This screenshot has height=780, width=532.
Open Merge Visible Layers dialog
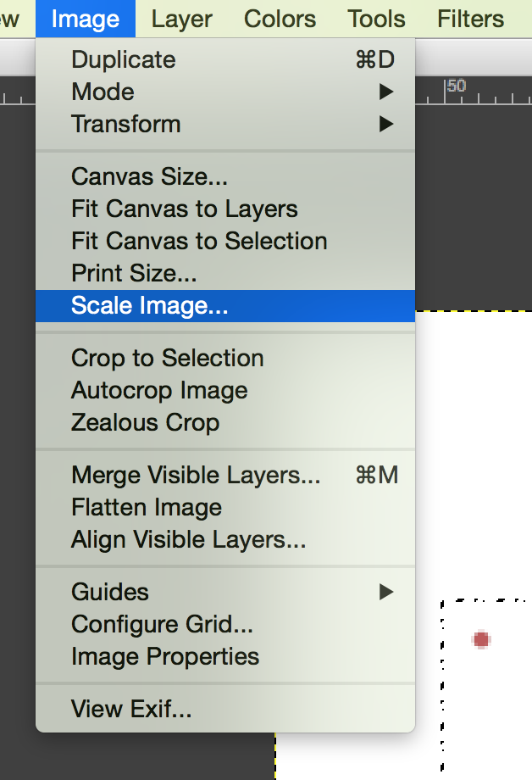pos(225,475)
